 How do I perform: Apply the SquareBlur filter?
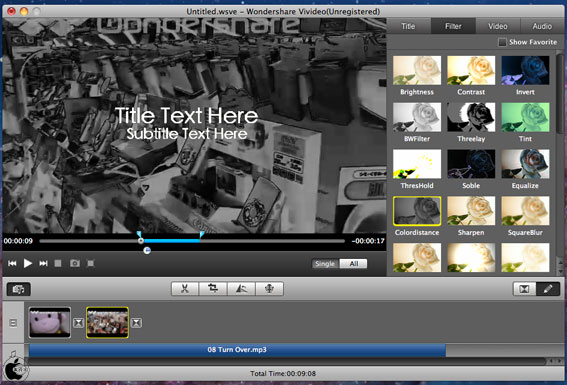tap(525, 211)
